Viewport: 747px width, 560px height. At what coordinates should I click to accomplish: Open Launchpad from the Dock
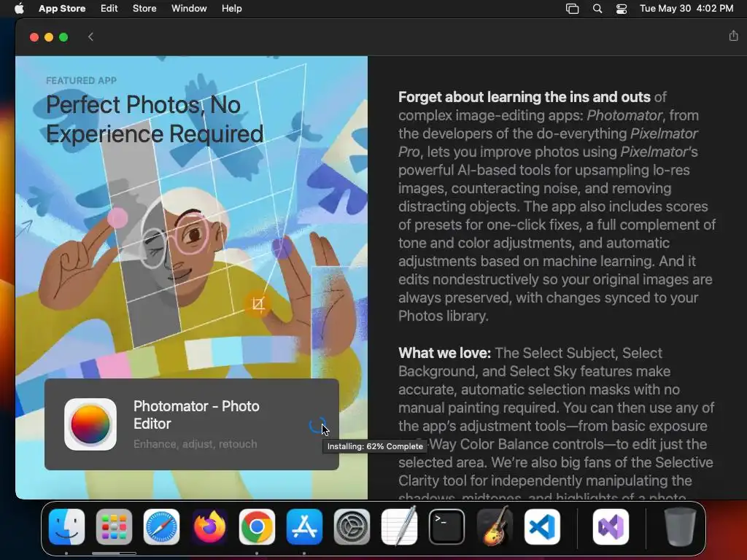point(114,526)
